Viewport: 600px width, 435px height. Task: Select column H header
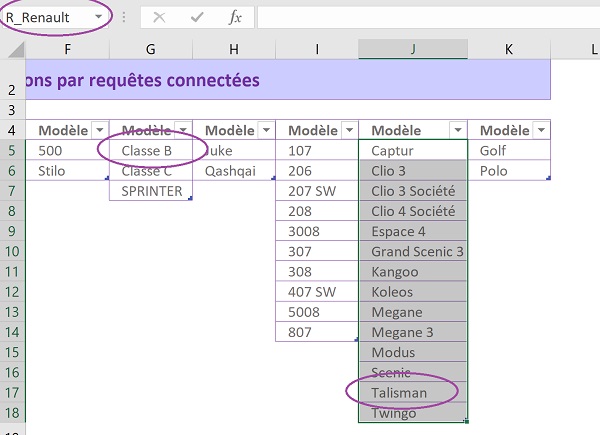click(234, 49)
